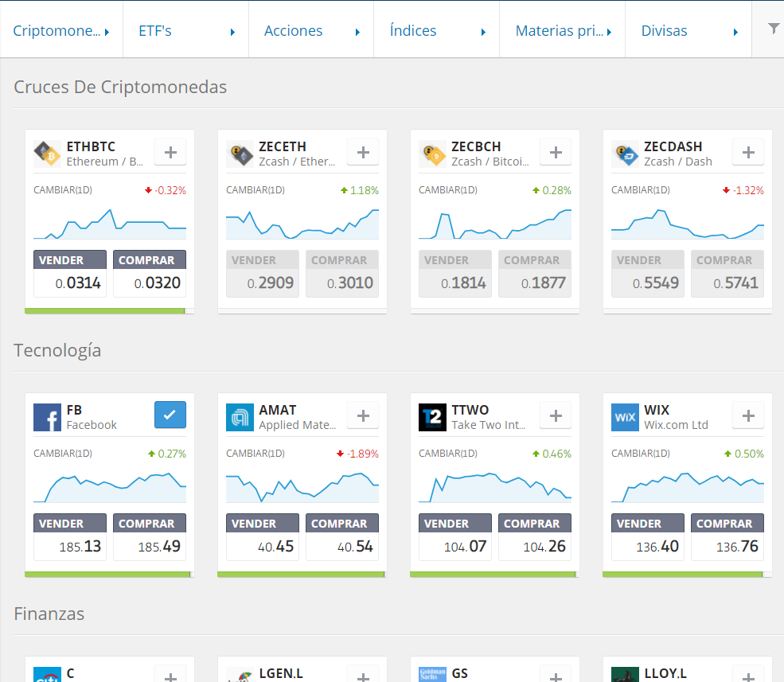Open the Wix logo on WIX card
The width and height of the screenshot is (784, 682).
tap(625, 417)
